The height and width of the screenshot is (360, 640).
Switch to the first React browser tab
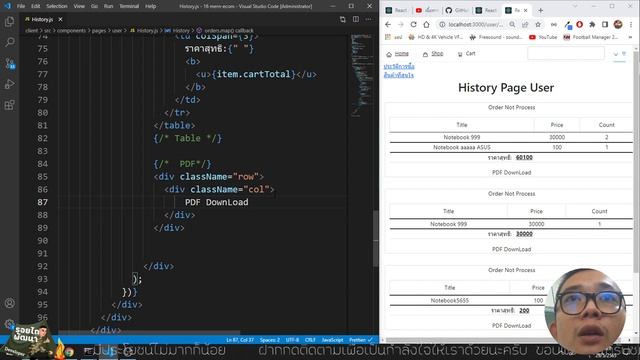pos(397,10)
